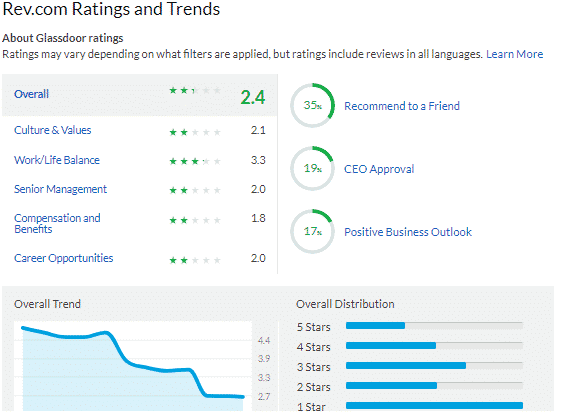Image resolution: width=565 pixels, height=420 pixels.
Task: Open the Learn More link
Action: (514, 54)
